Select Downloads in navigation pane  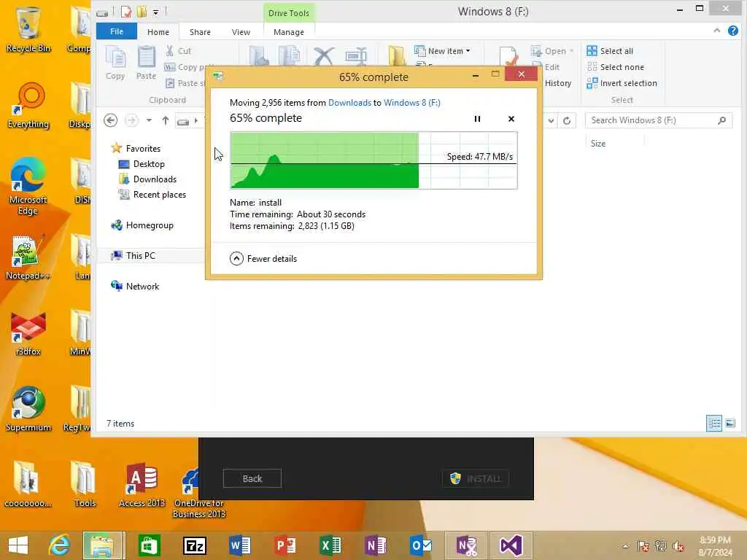pos(147,179)
